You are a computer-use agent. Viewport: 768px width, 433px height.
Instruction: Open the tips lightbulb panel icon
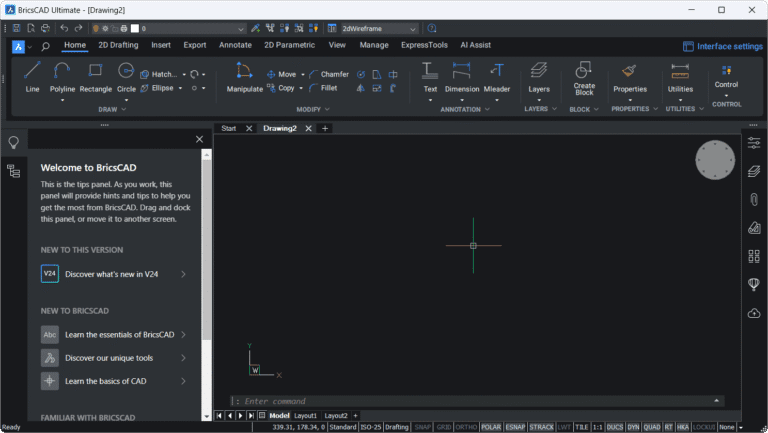pyautogui.click(x=14, y=142)
